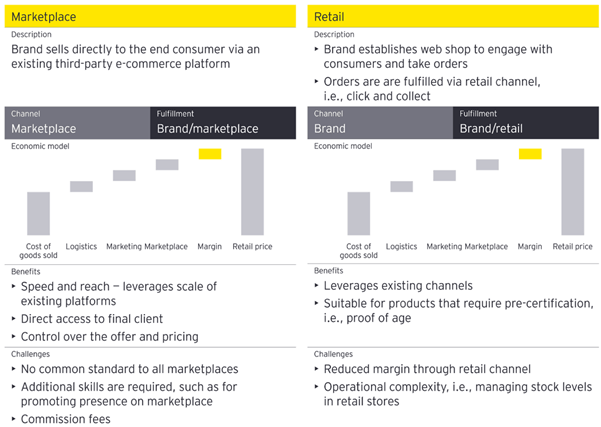This screenshot has width=601, height=427.
Task: Select Retail price bar in Marketplace chart
Action: [x=252, y=192]
